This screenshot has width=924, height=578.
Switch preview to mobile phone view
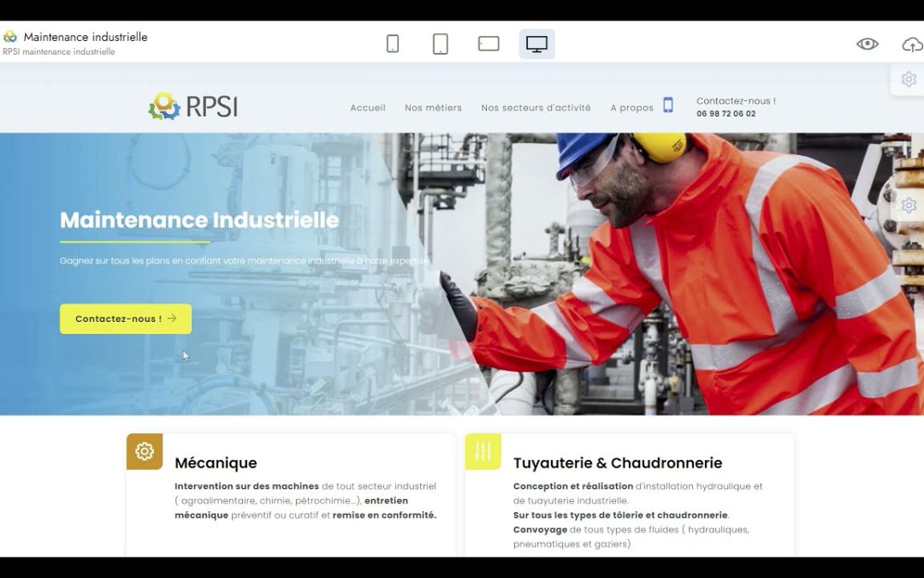tap(393, 43)
